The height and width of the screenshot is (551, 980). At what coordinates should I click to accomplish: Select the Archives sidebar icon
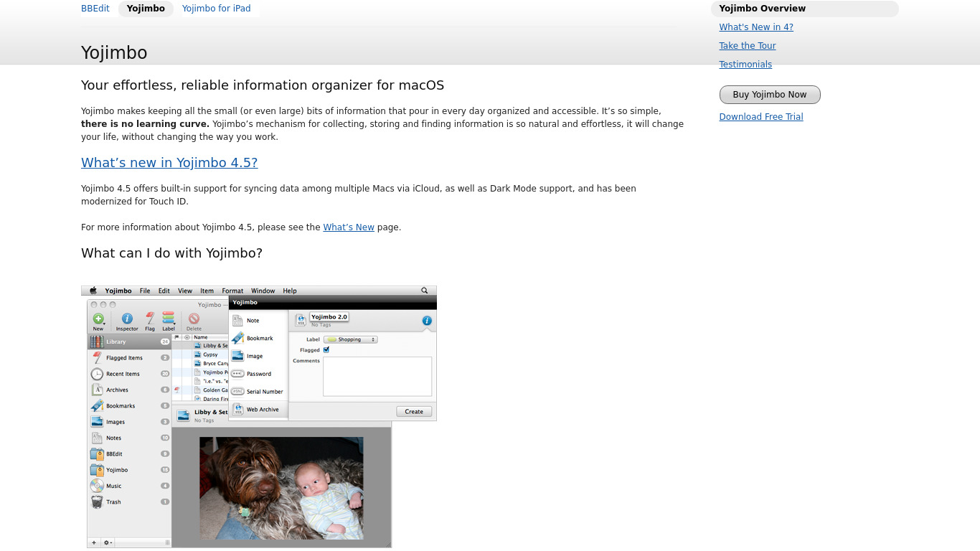pos(97,390)
